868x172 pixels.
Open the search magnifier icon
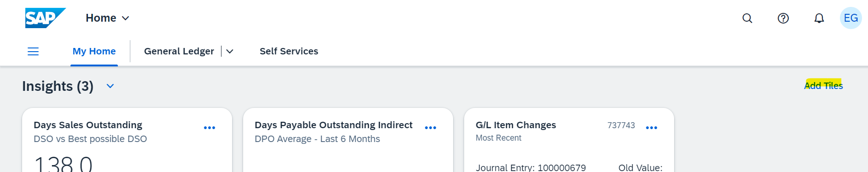(x=747, y=18)
